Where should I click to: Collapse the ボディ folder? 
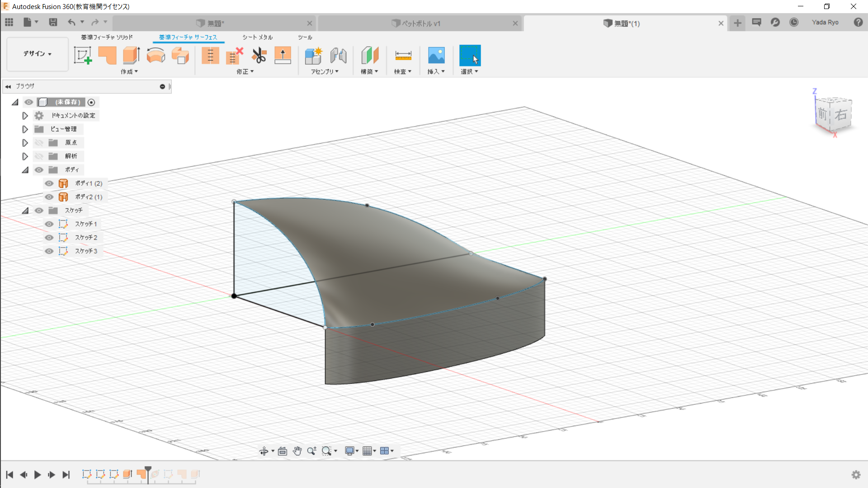[25, 170]
